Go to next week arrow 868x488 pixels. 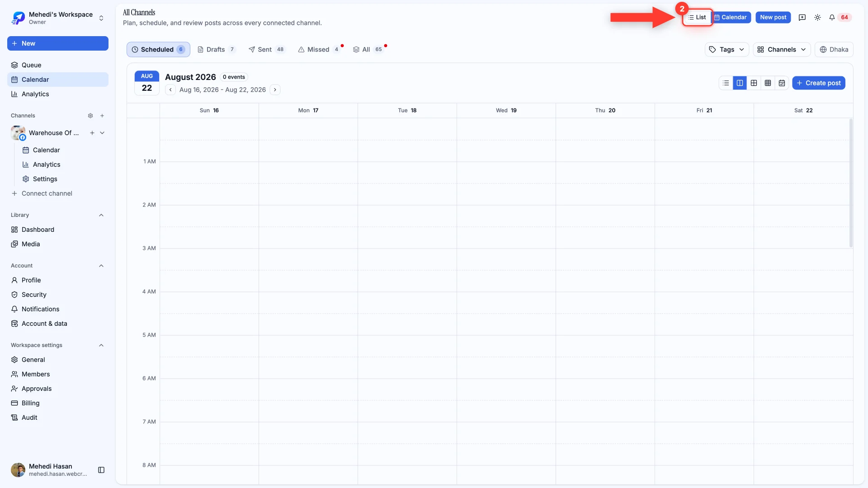[x=275, y=90]
